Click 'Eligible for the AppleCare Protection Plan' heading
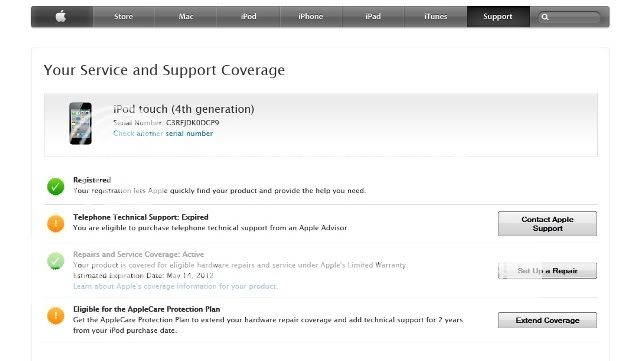Viewport: 640px width, 361px height. (147, 309)
